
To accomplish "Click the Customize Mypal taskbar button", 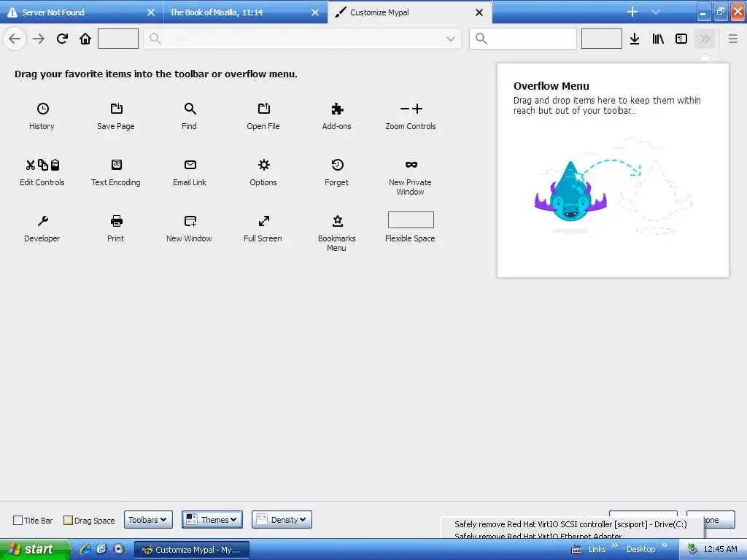I will point(192,550).
